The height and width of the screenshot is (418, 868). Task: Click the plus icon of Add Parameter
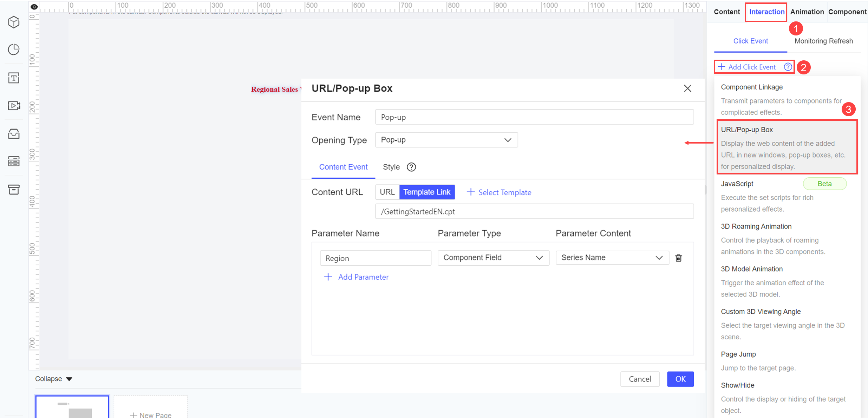coord(328,277)
